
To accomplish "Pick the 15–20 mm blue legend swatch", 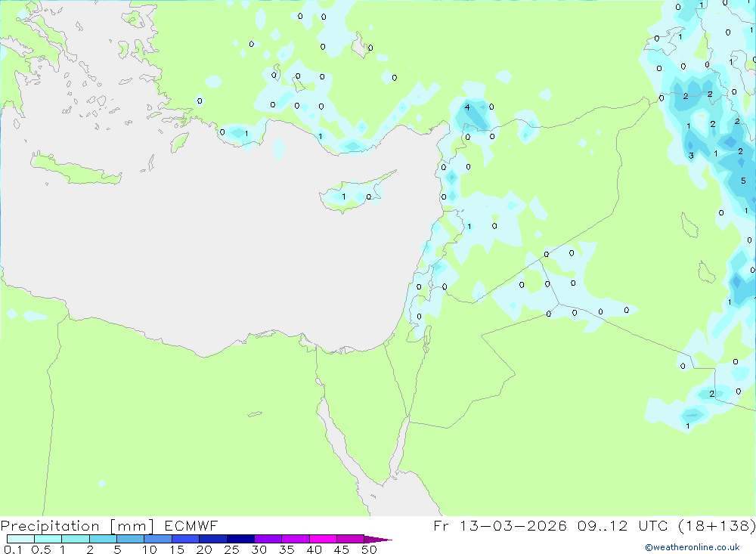I will point(185,539).
